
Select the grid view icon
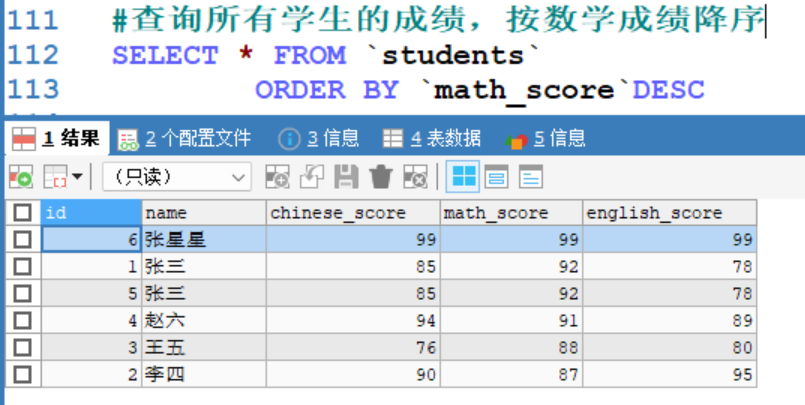(x=463, y=177)
